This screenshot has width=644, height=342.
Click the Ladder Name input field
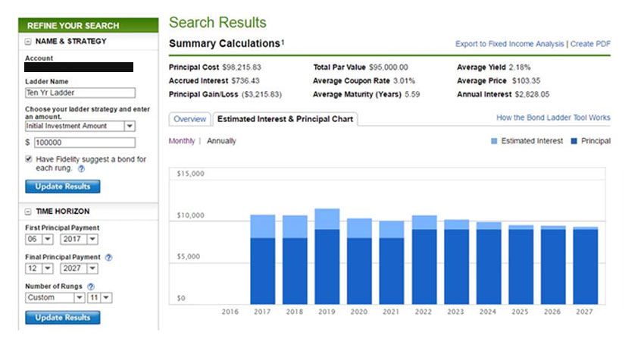(80, 93)
